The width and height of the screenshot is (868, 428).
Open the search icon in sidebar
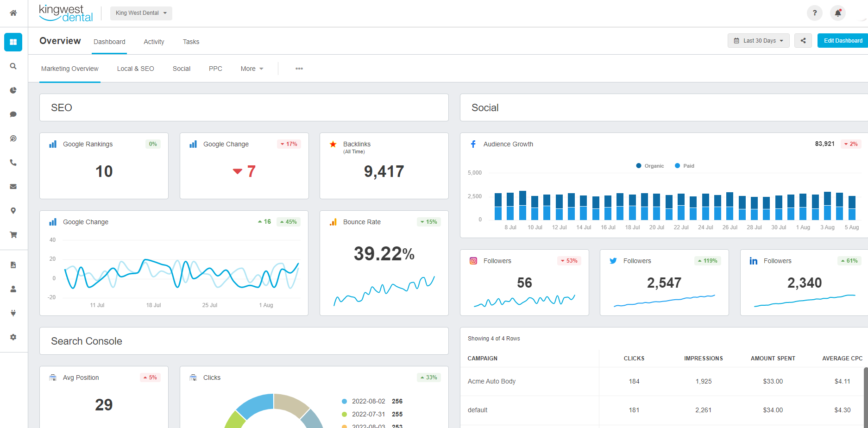click(x=13, y=66)
